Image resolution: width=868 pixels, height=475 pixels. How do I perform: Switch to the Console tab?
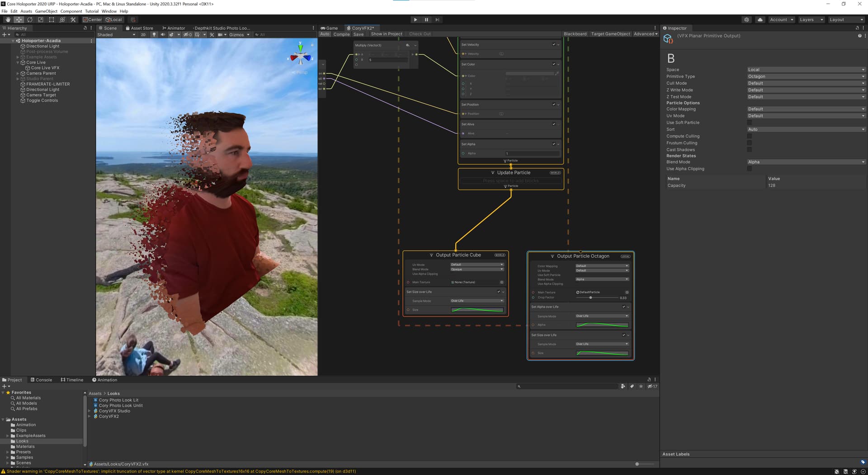[41, 380]
